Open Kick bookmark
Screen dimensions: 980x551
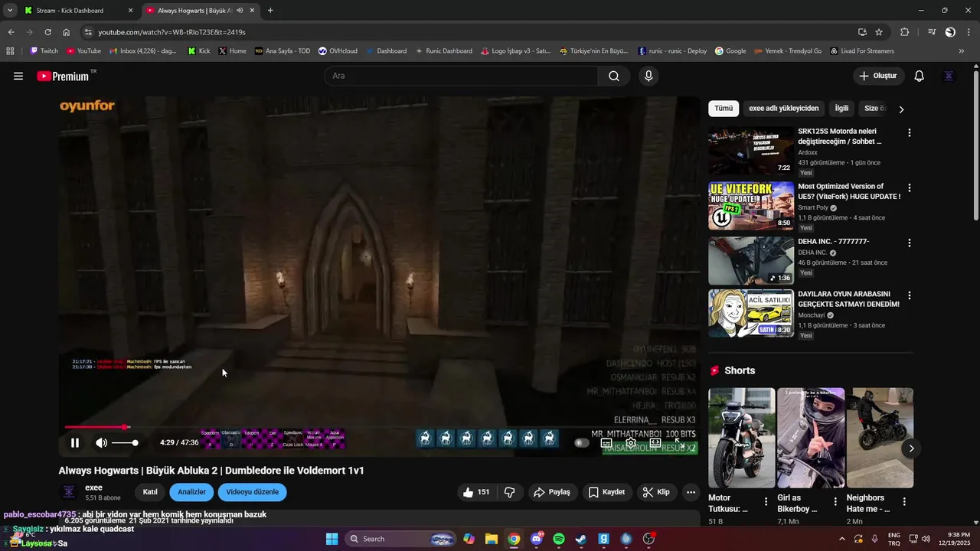pyautogui.click(x=199, y=51)
